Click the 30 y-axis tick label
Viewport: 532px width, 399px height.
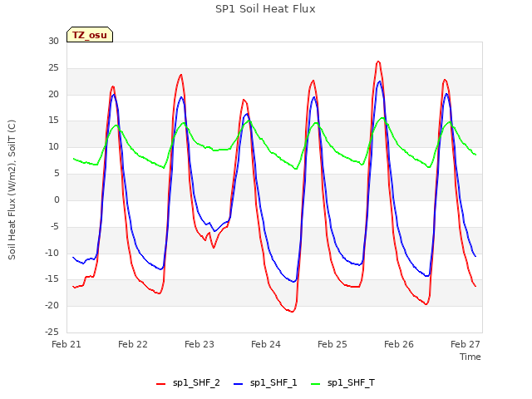(53, 41)
